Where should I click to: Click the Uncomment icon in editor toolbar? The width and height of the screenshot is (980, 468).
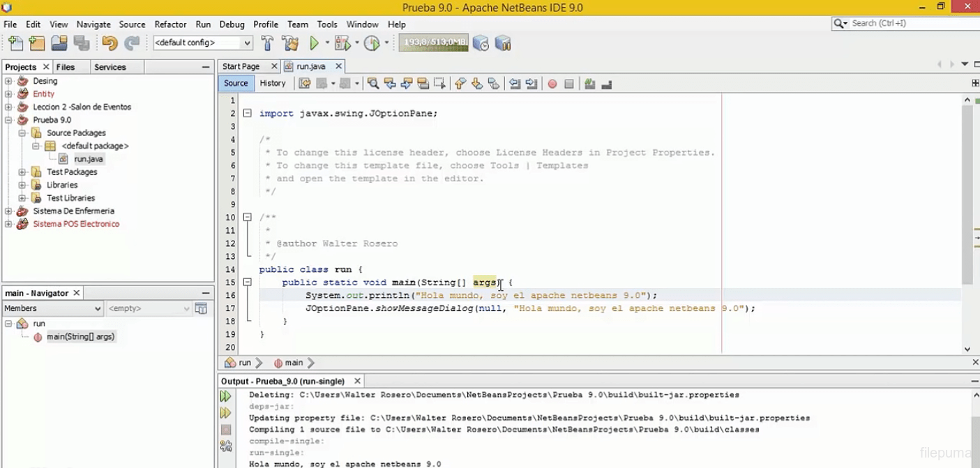(606, 84)
